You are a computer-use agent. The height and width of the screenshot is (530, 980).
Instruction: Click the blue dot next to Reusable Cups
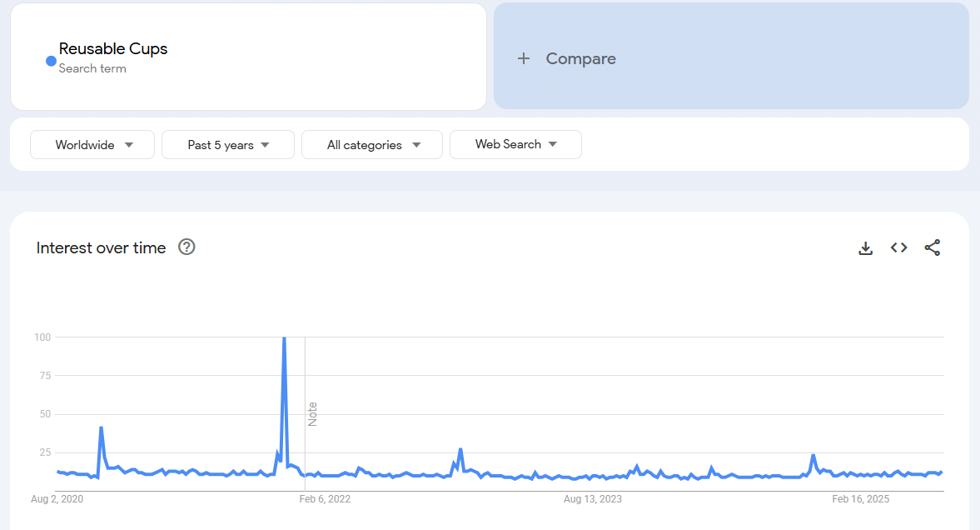coord(51,61)
